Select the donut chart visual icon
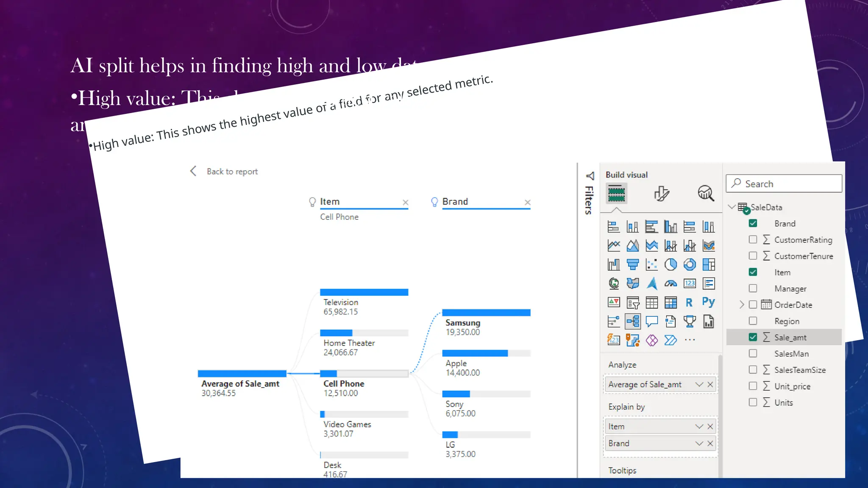Screen dimensions: 868x488 pos(690,265)
